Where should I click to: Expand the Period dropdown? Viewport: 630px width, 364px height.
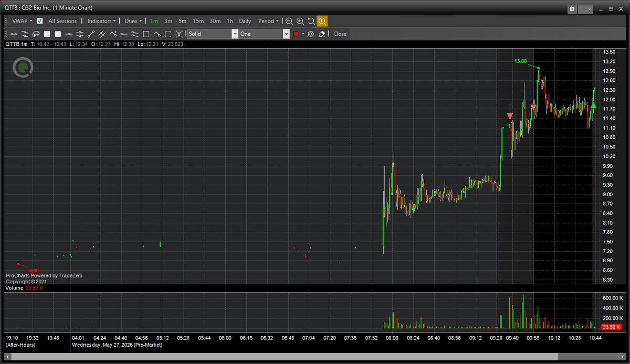tap(268, 21)
